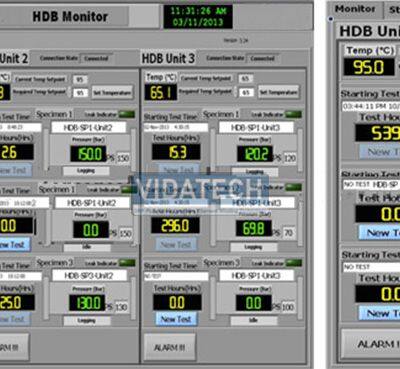This screenshot has width=400, height=369.
Task: Click the HDB Unit 3 Specimen 1 leak indicator
Action: (x=293, y=114)
